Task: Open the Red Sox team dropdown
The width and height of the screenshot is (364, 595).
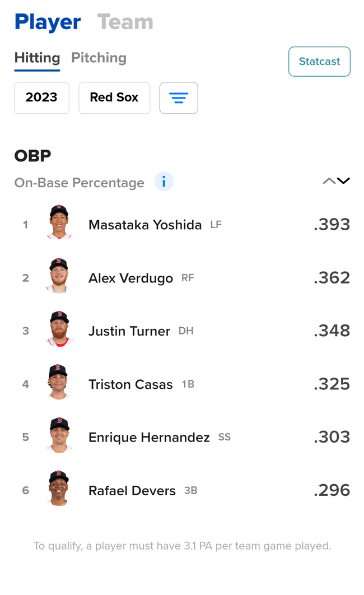Action: (x=114, y=98)
